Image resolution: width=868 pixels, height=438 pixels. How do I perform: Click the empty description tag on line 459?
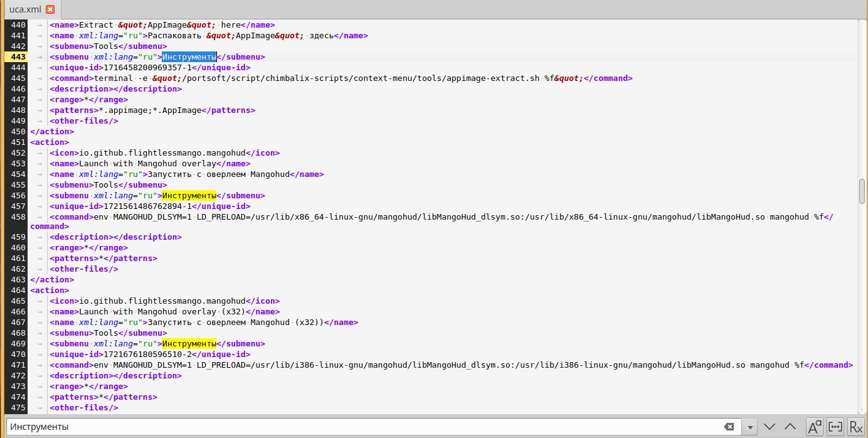click(x=116, y=237)
